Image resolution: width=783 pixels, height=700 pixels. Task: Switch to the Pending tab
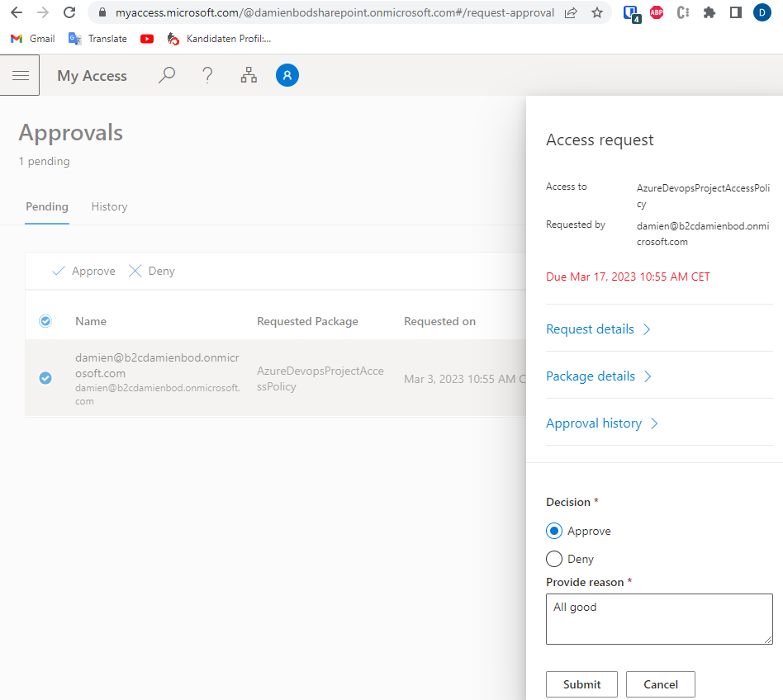click(47, 206)
